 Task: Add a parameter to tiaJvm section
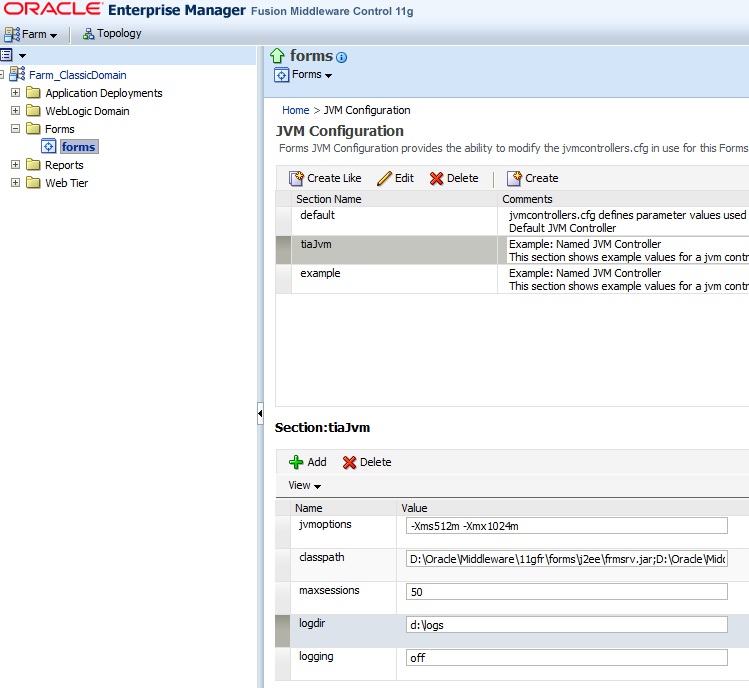[x=308, y=462]
